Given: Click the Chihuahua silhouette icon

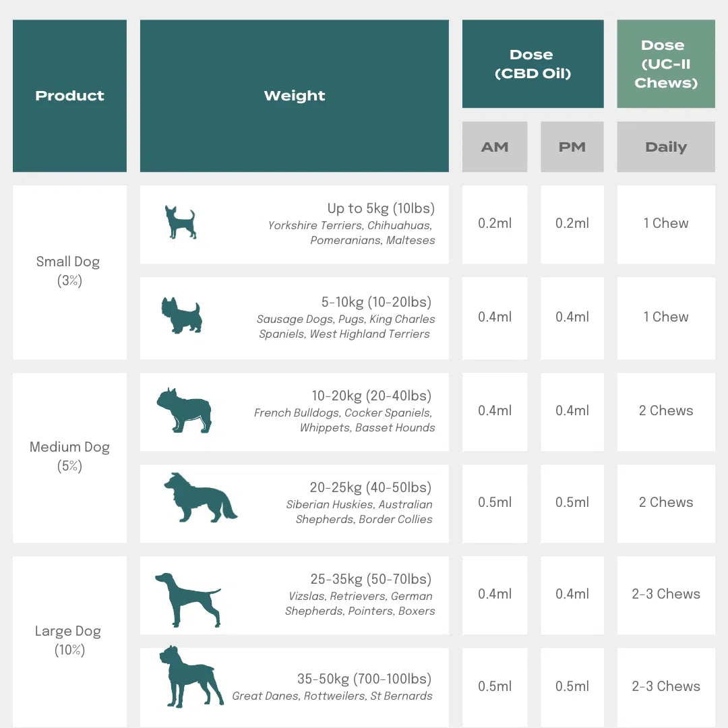Looking at the screenshot, I should tap(181, 222).
